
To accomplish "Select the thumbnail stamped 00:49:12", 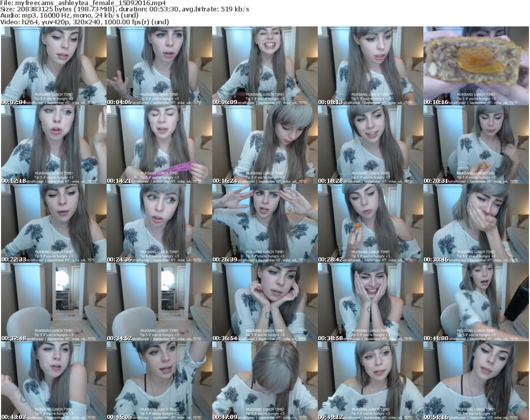I will tap(371, 381).
